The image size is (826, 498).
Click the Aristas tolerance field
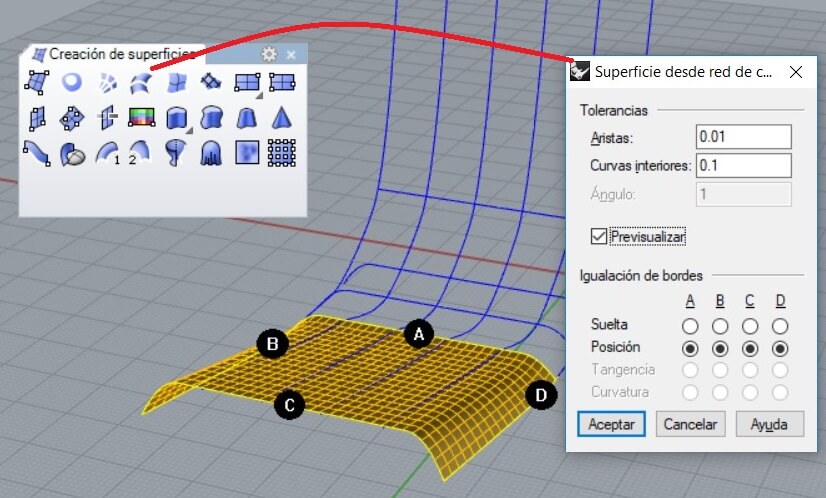click(743, 137)
